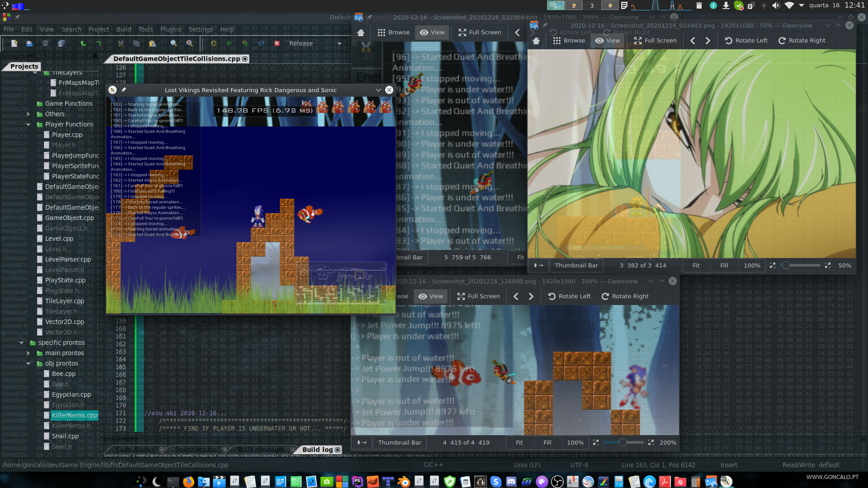
Task: Click Rotate Left in 124000 Gwenview window
Action: [x=569, y=296]
